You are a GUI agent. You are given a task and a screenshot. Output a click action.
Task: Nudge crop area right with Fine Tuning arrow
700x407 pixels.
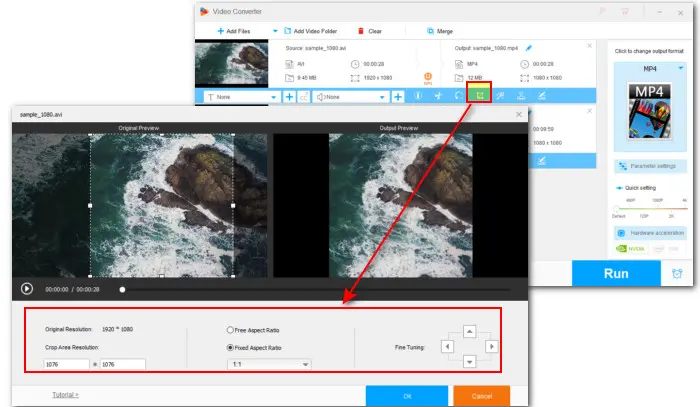(490, 346)
